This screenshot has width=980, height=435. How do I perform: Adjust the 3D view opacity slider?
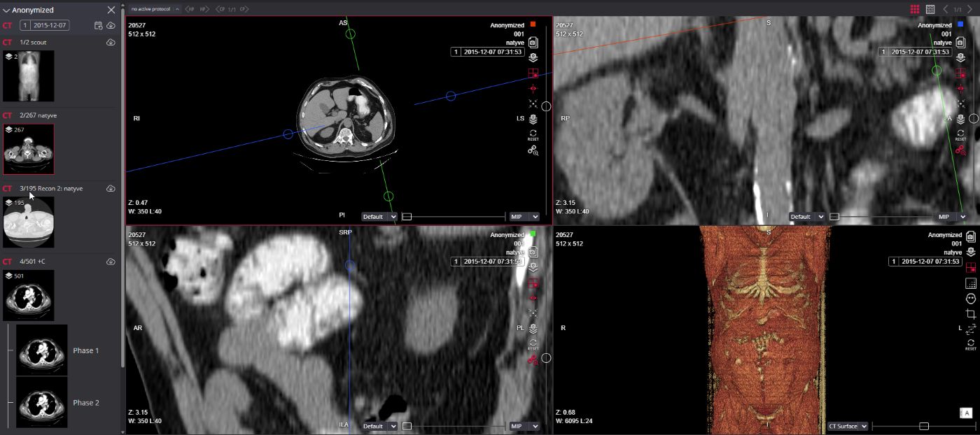pos(924,426)
